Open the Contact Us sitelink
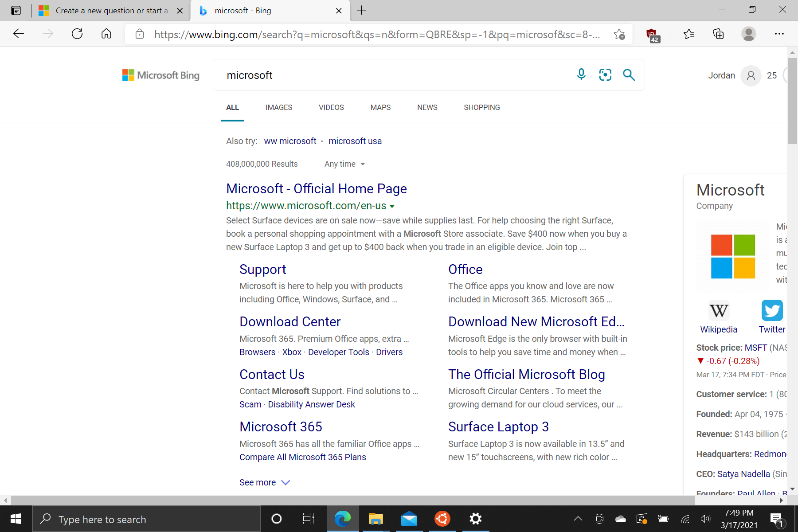 272,375
